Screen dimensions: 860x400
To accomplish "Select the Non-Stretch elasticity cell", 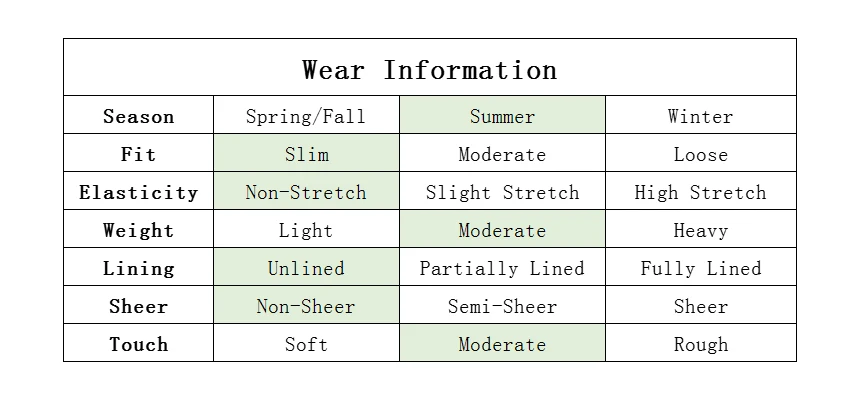I will [x=306, y=190].
